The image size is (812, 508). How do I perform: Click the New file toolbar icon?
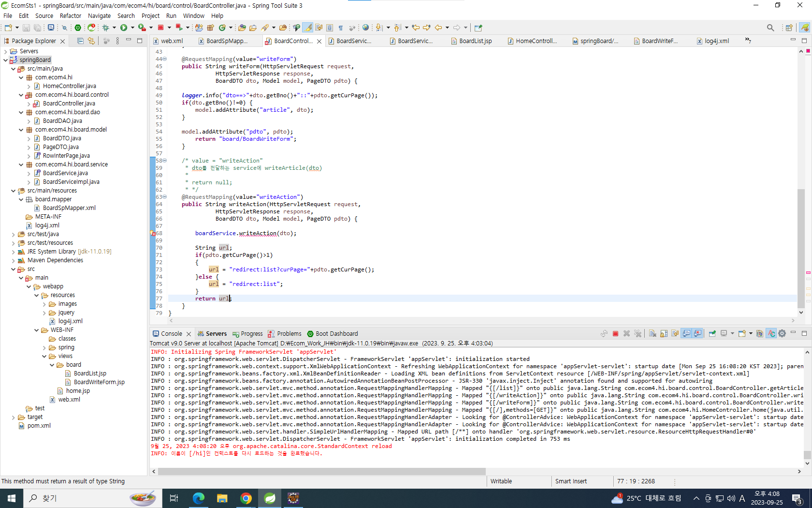click(8, 28)
